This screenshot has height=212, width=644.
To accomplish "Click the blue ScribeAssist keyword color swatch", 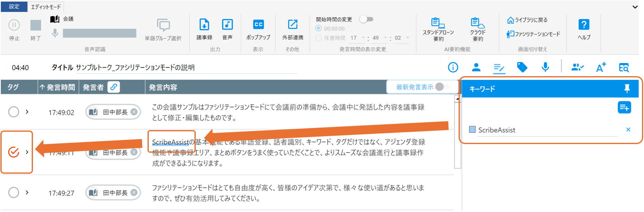I will (x=472, y=130).
